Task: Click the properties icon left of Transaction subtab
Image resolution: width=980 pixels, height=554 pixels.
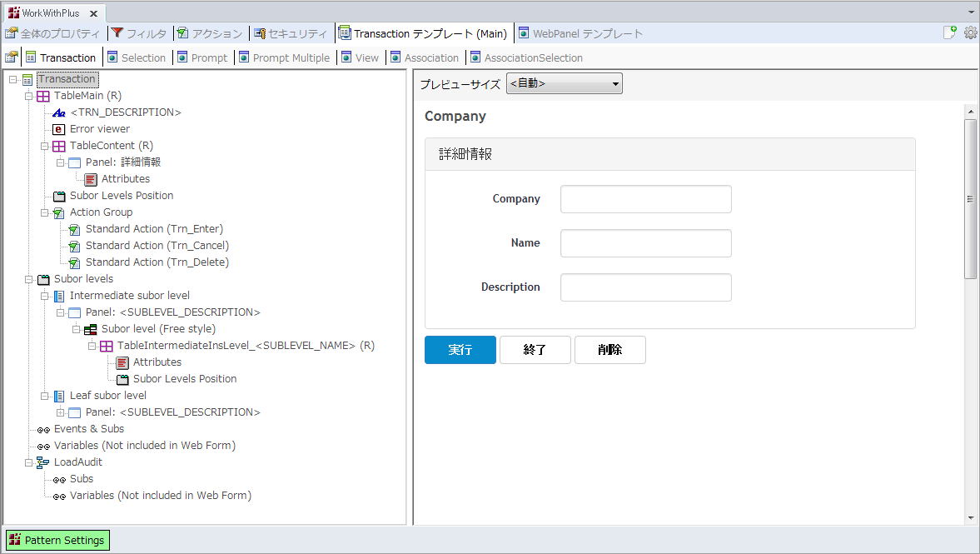Action: (x=12, y=57)
